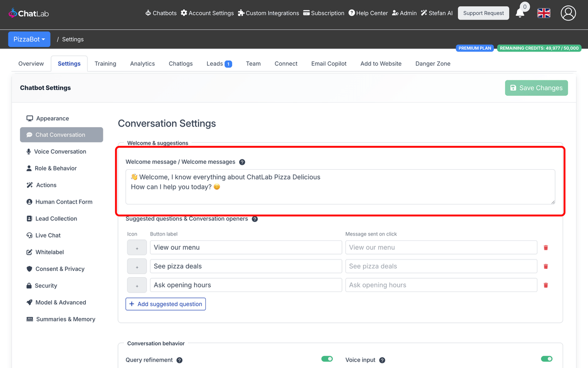Add icon for See pizza deals row

[137, 266]
